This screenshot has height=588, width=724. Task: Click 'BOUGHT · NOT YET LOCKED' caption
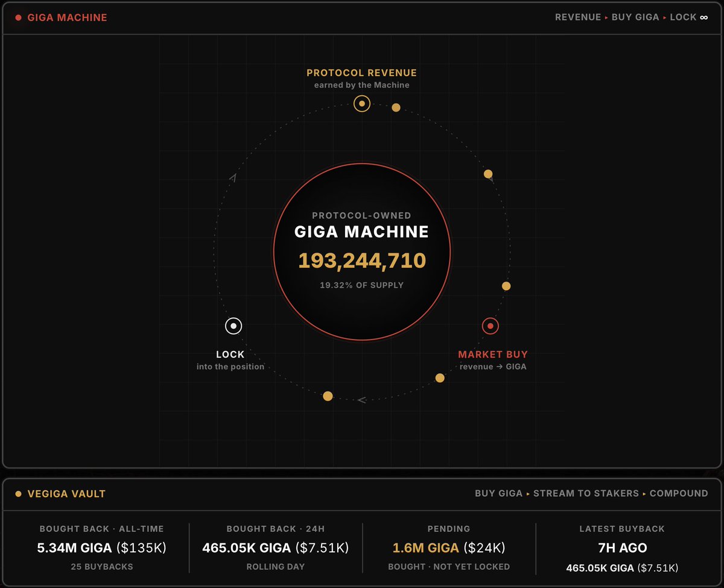[x=449, y=567]
